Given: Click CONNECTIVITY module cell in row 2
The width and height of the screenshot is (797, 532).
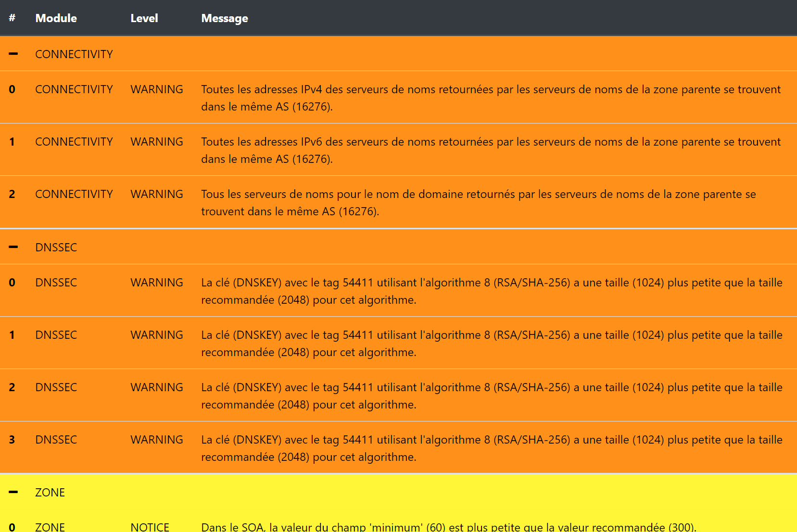Looking at the screenshot, I should point(74,194).
